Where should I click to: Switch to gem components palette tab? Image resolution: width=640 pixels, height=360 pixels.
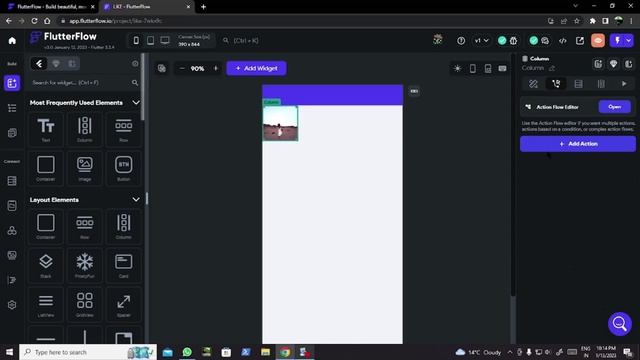pyautogui.click(x=56, y=64)
